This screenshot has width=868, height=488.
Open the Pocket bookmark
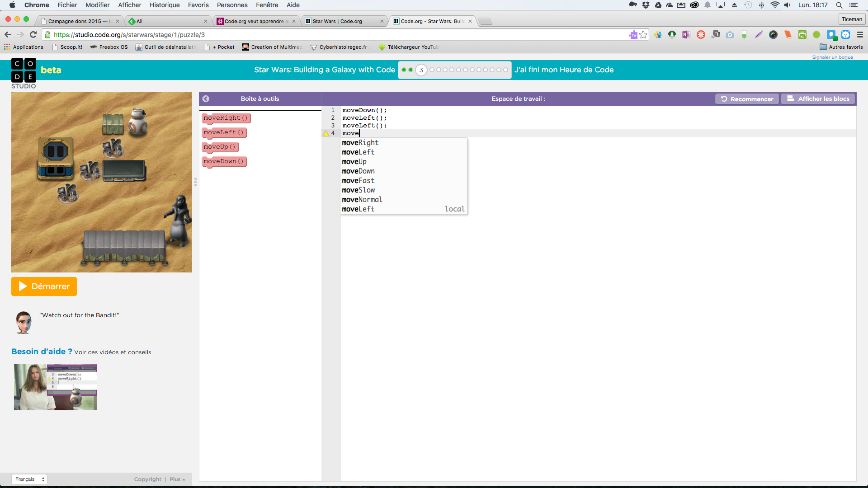(x=220, y=47)
